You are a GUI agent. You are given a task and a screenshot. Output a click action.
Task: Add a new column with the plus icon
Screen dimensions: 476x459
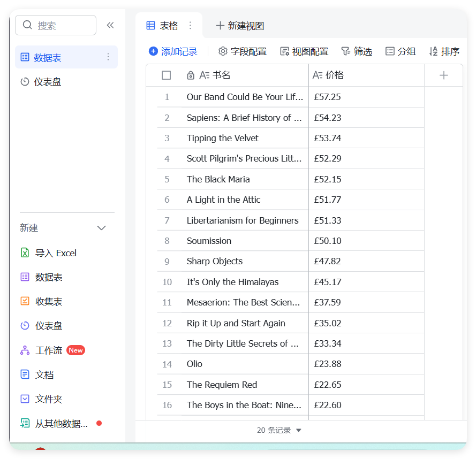pos(443,75)
